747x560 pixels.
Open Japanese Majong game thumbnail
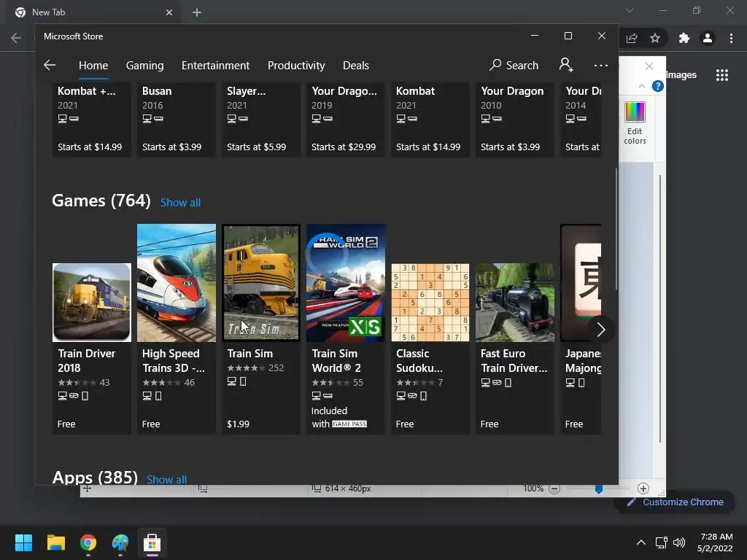point(581,283)
